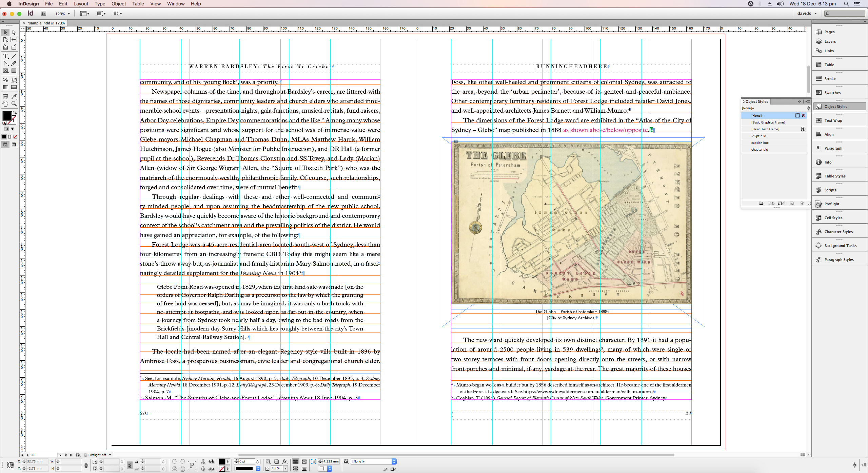Activate the Zoom magnifier tool
The image size is (868, 473).
click(14, 104)
